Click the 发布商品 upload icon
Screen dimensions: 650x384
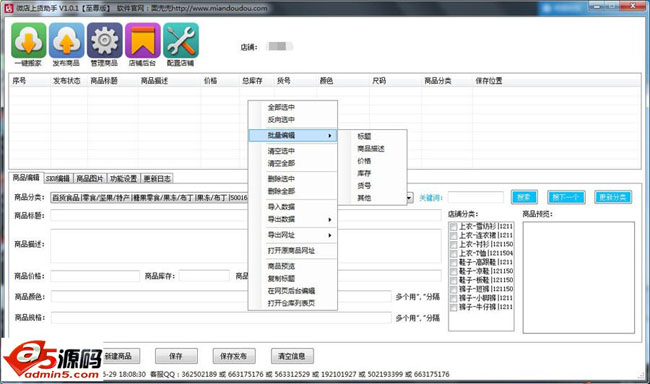(67, 40)
